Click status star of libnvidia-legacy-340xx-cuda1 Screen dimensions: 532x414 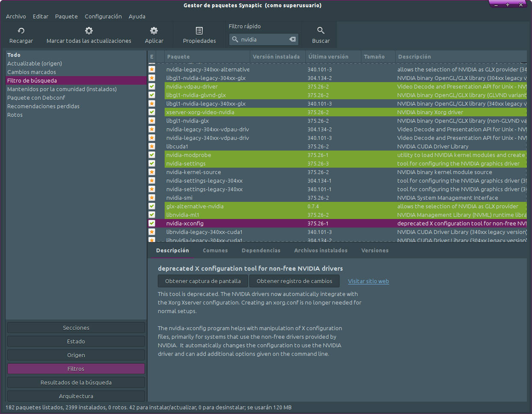152,232
